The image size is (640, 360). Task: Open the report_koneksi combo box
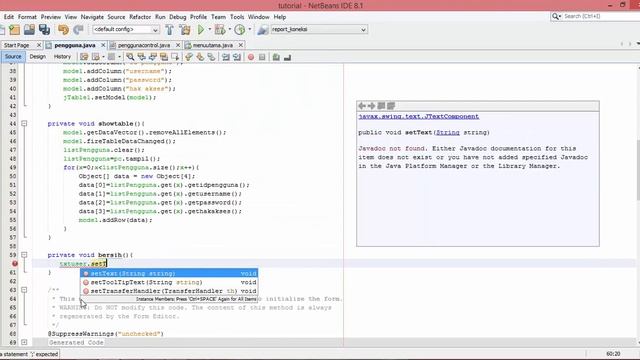tap(318, 29)
